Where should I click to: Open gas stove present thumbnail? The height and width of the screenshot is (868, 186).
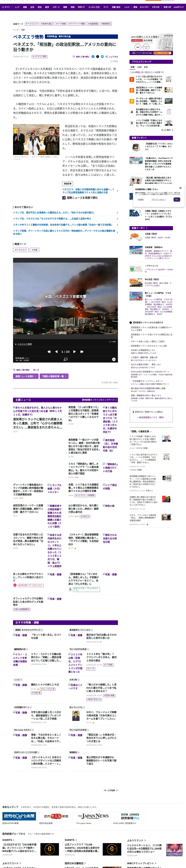136,147
